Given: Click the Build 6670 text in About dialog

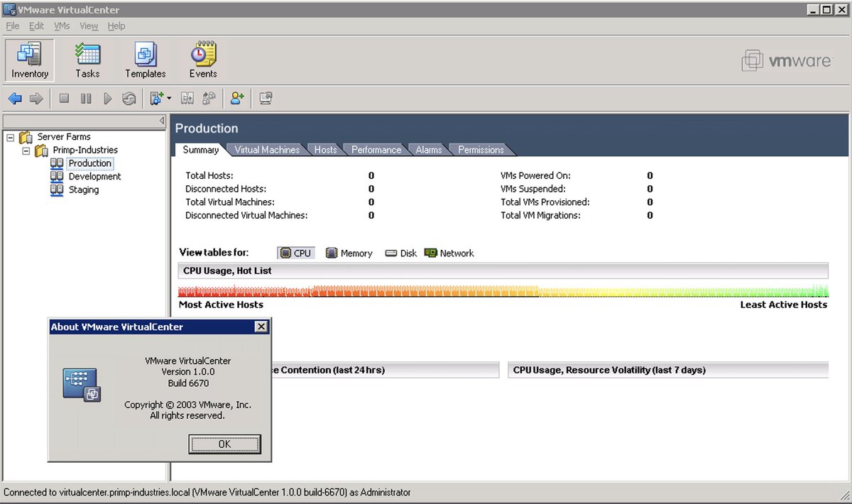Looking at the screenshot, I should tap(187, 383).
